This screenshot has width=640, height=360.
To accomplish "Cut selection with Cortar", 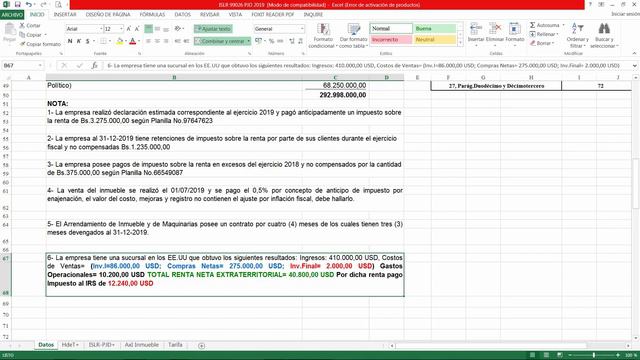I will (30, 25).
